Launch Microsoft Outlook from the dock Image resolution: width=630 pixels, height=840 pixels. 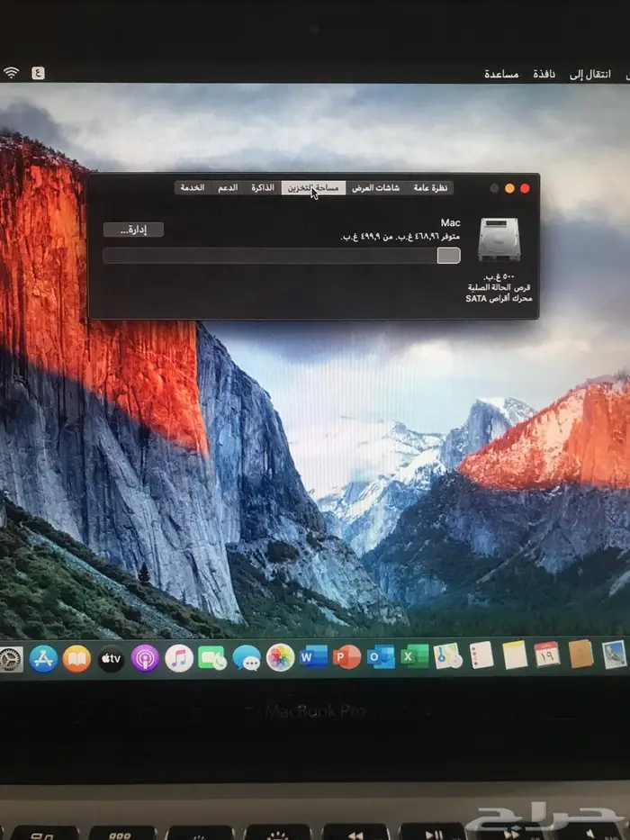[381, 657]
